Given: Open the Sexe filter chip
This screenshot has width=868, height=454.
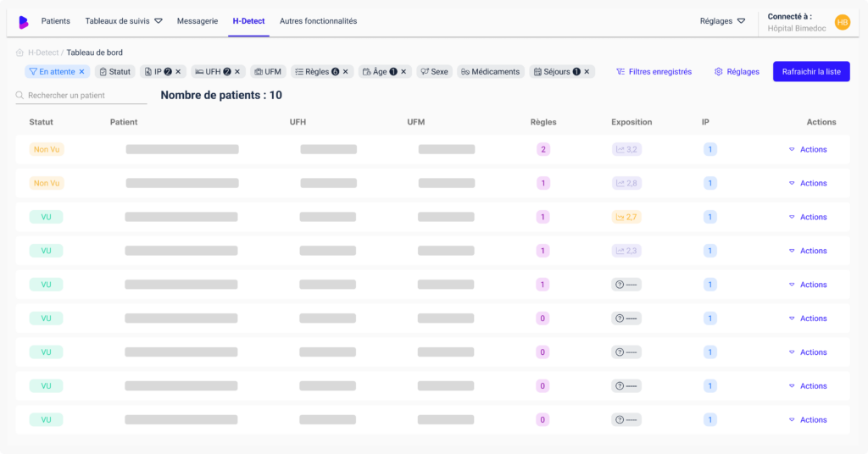Looking at the screenshot, I should click(x=435, y=72).
